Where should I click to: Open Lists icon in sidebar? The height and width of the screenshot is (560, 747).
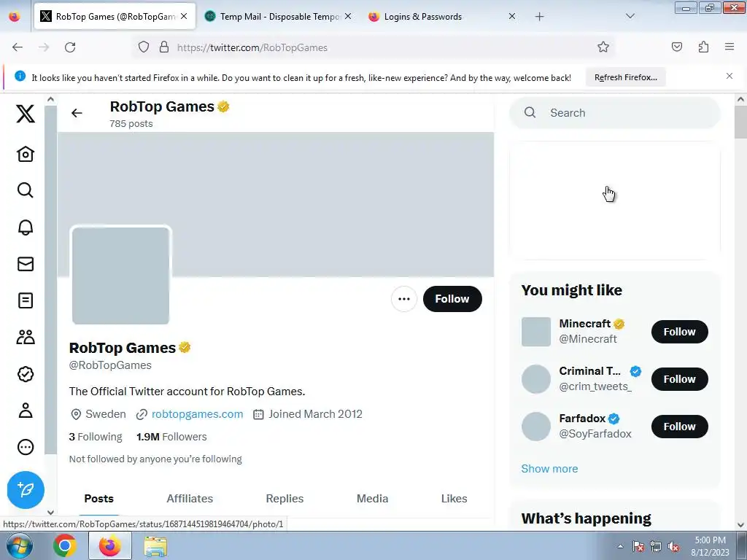pyautogui.click(x=26, y=300)
